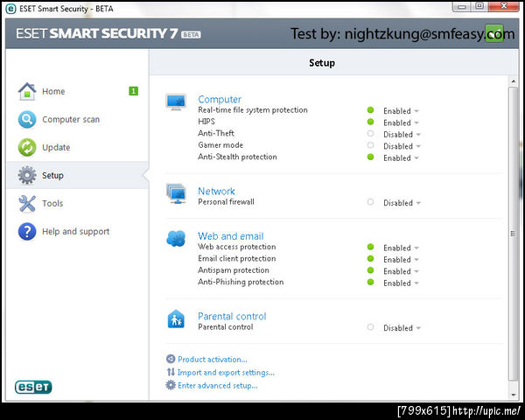Toggle HIPS green status indicator
Viewport: 525px width, 420px height.
[x=370, y=122]
